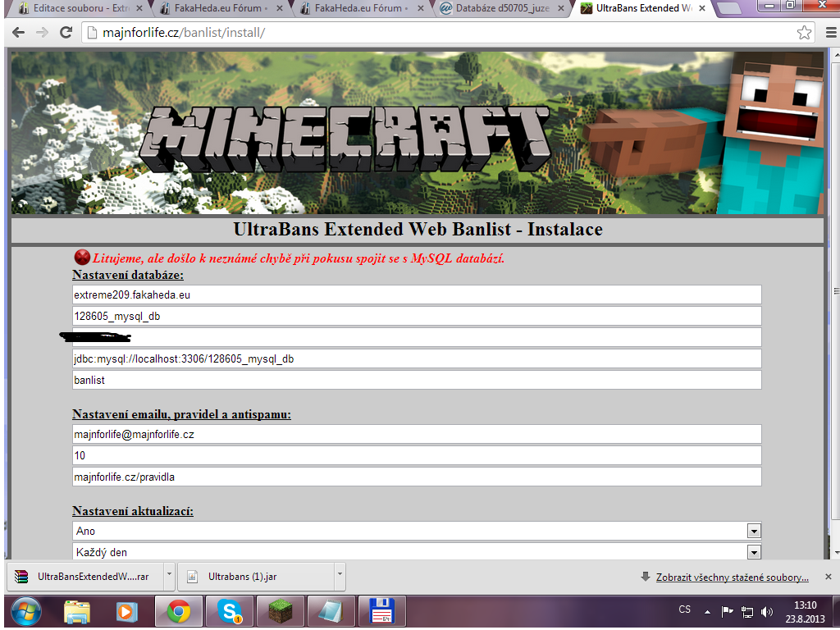Click the database name field 128605_mysql_db

pos(417,316)
